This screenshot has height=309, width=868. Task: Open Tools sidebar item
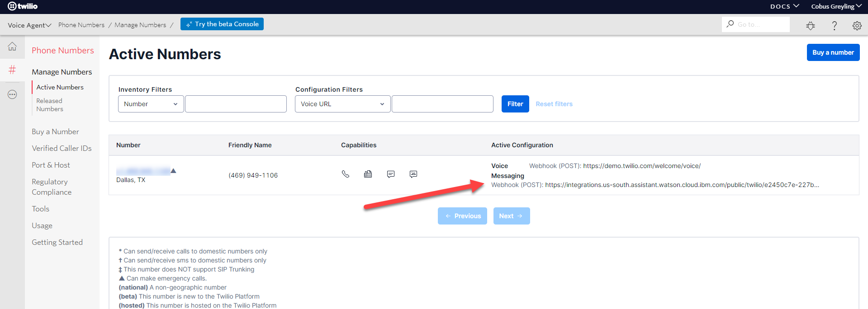[x=41, y=209]
